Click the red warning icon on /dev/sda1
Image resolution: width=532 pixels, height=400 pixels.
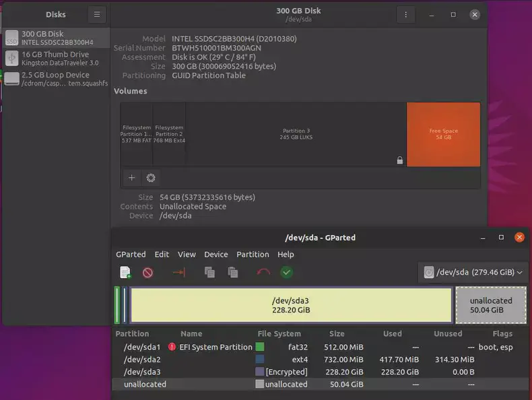[172, 347]
